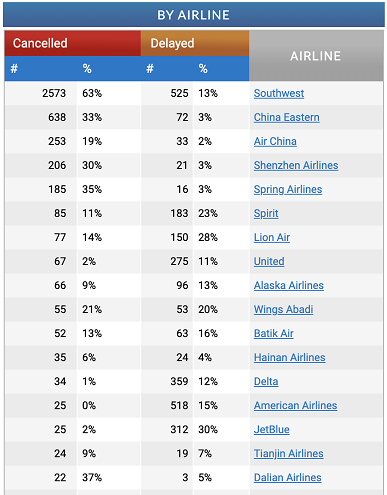Select the Dalian Airlines link
This screenshot has height=495, width=387.
(x=287, y=477)
